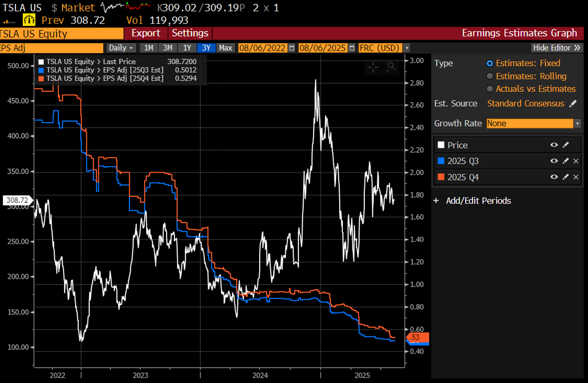This screenshot has height=383, width=588.
Task: Open the FRC (USD) currency dropdown arrow
Action: click(407, 48)
